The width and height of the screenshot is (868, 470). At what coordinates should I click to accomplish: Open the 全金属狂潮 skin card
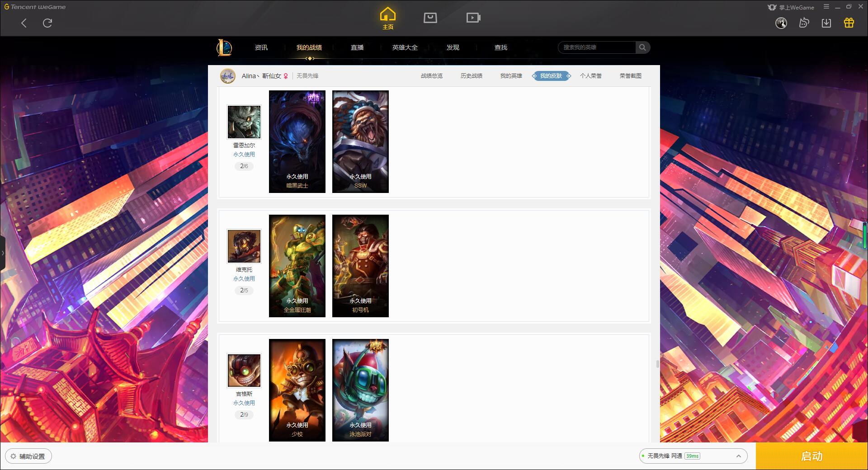(297, 266)
